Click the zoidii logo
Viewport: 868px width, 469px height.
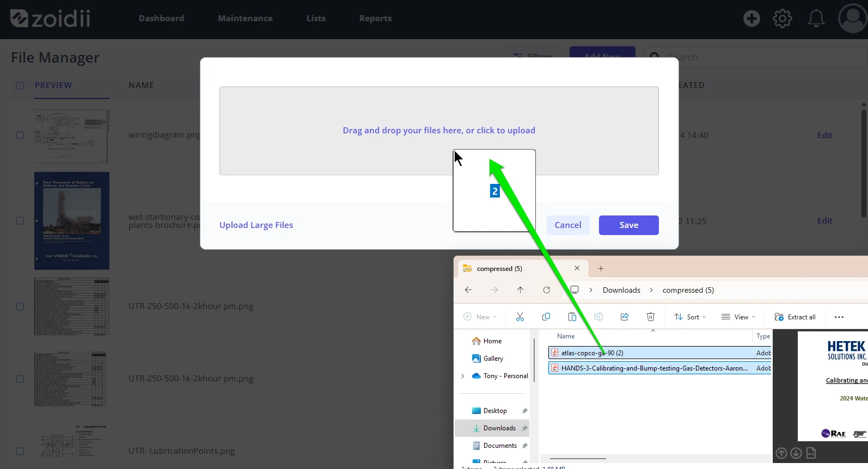[50, 18]
